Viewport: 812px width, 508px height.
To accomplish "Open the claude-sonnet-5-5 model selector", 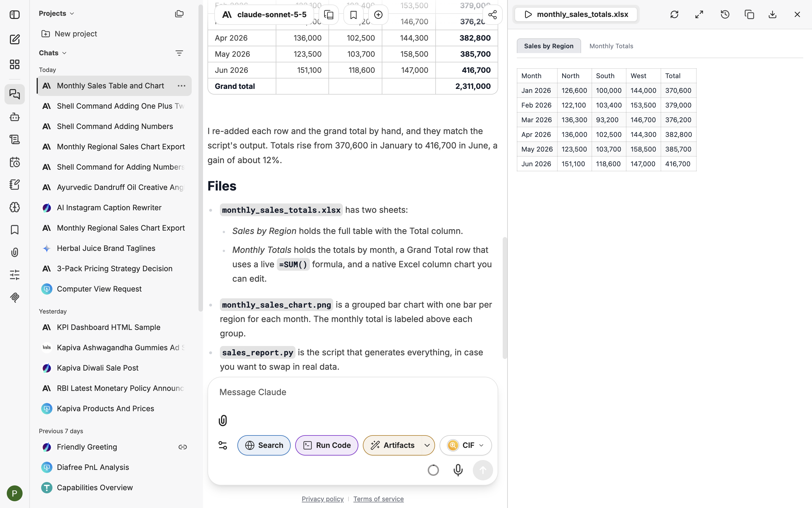I will (x=264, y=15).
